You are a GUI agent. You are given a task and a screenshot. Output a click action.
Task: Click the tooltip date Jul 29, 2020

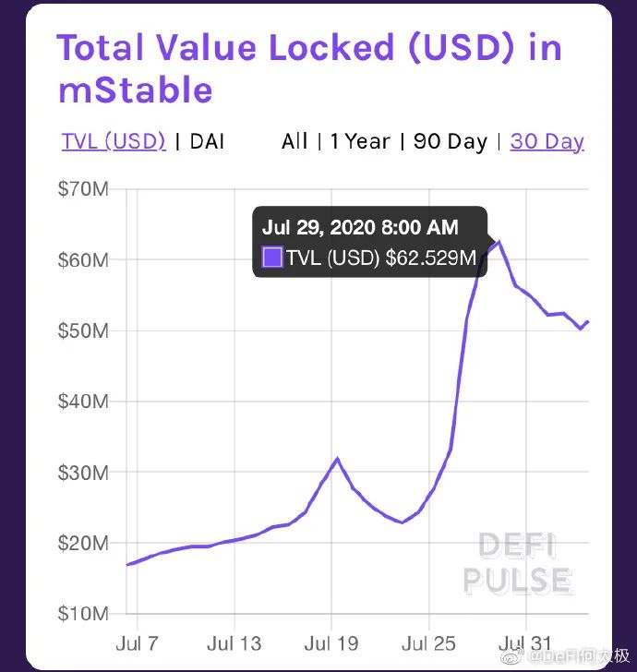tap(360, 227)
